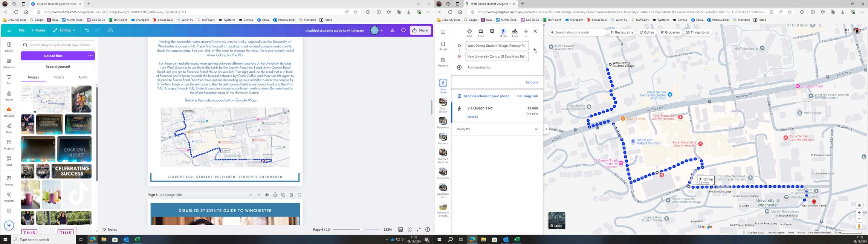Switch to the Videos uploads tab
Viewport: 868px width, 244px height.
58,77
